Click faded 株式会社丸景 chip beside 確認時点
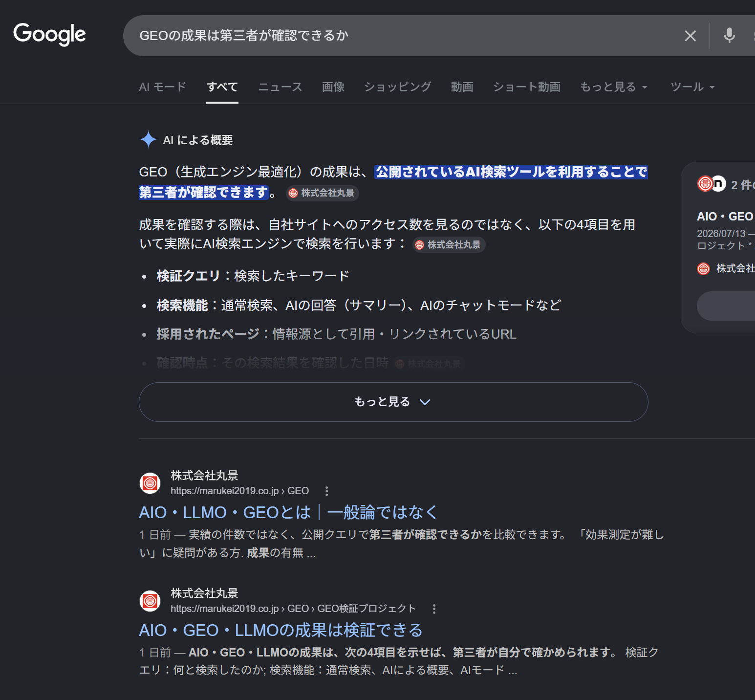The height and width of the screenshot is (700, 755). click(x=428, y=364)
